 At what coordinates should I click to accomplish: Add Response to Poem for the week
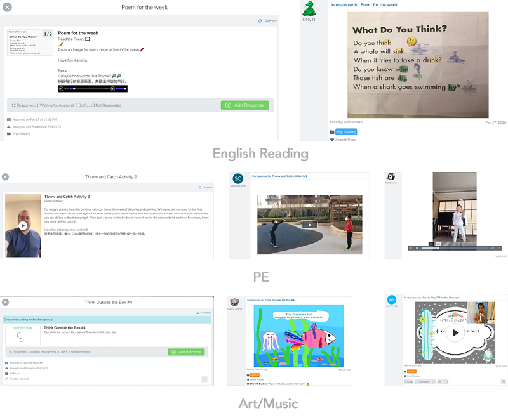244,105
